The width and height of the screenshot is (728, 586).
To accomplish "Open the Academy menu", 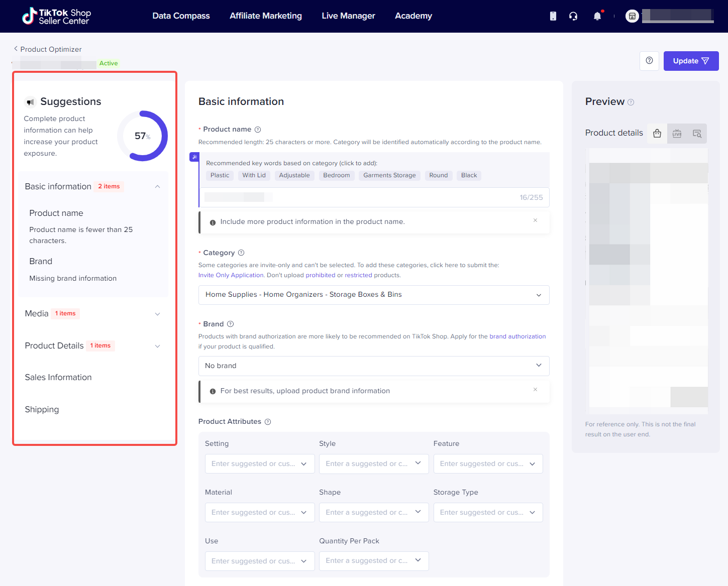I will (413, 16).
